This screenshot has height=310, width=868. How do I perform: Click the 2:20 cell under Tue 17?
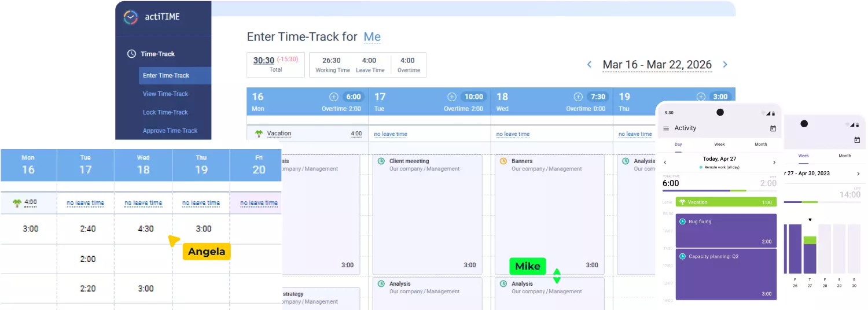pos(88,289)
